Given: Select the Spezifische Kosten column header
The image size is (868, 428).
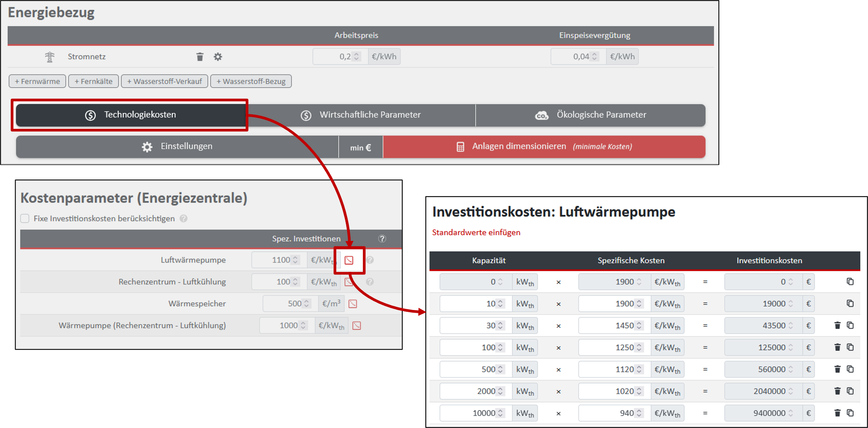Looking at the screenshot, I should (631, 261).
